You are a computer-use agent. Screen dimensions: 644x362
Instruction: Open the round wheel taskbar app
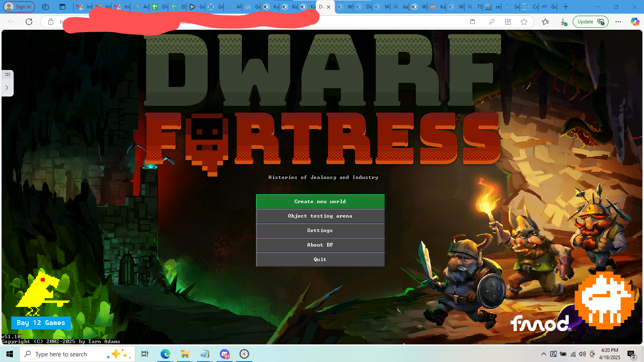[x=244, y=354]
